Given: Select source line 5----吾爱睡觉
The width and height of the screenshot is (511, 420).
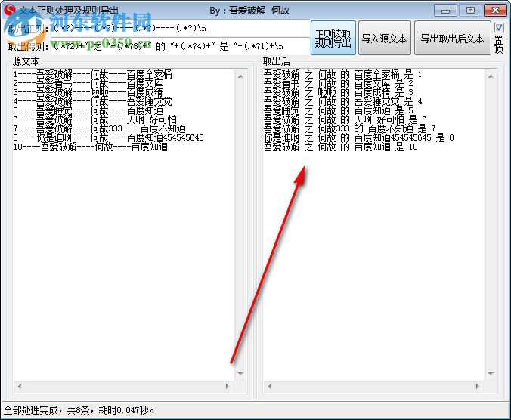Looking at the screenshot, I should [x=88, y=111].
